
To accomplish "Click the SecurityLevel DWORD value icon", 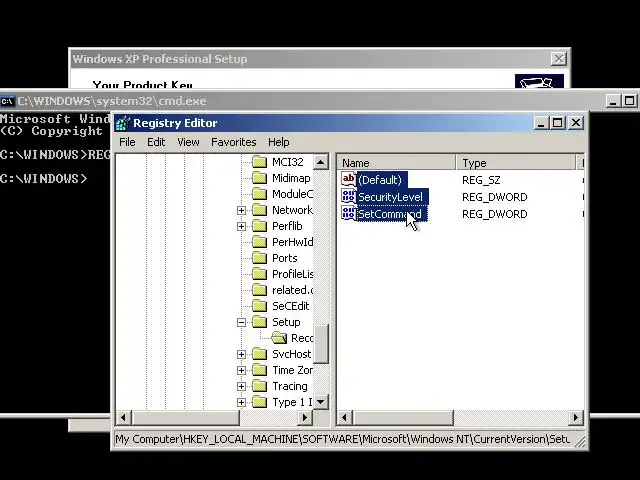I will [349, 197].
